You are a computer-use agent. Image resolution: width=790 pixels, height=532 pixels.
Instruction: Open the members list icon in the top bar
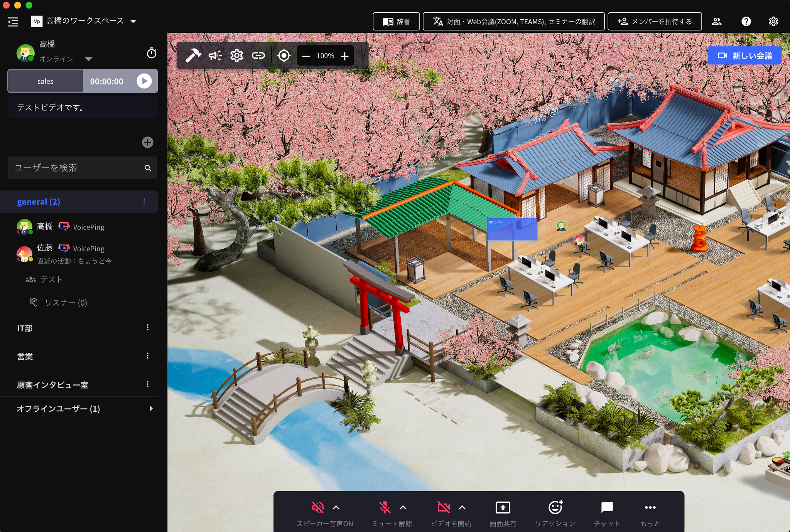[717, 21]
